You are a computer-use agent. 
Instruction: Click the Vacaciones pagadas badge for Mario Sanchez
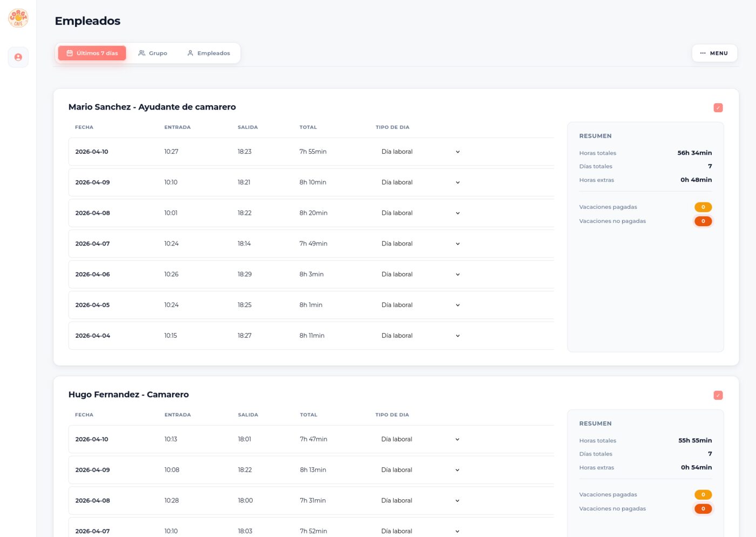pos(703,207)
